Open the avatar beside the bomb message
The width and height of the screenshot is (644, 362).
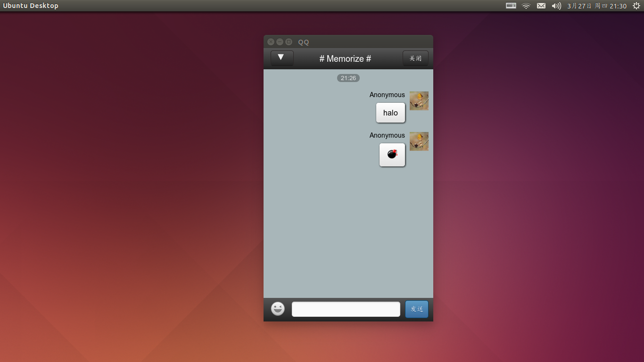tap(419, 141)
